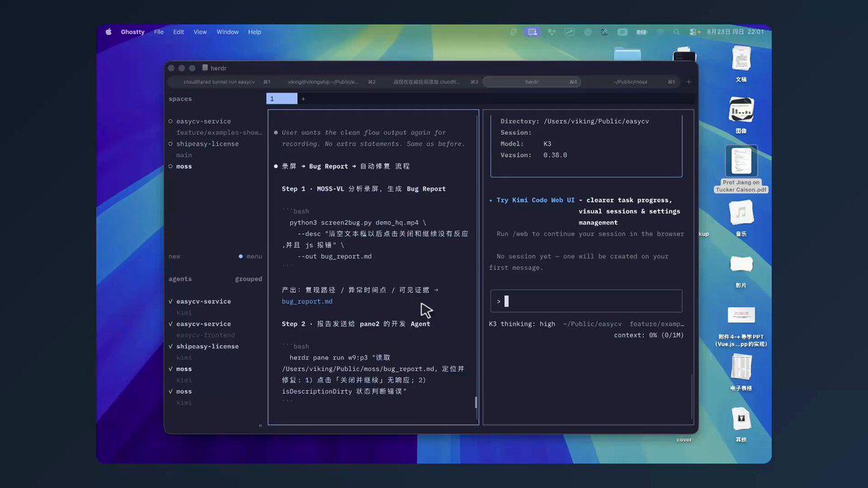
Task: Open the blue folder behind Ghostty window
Action: click(x=627, y=54)
